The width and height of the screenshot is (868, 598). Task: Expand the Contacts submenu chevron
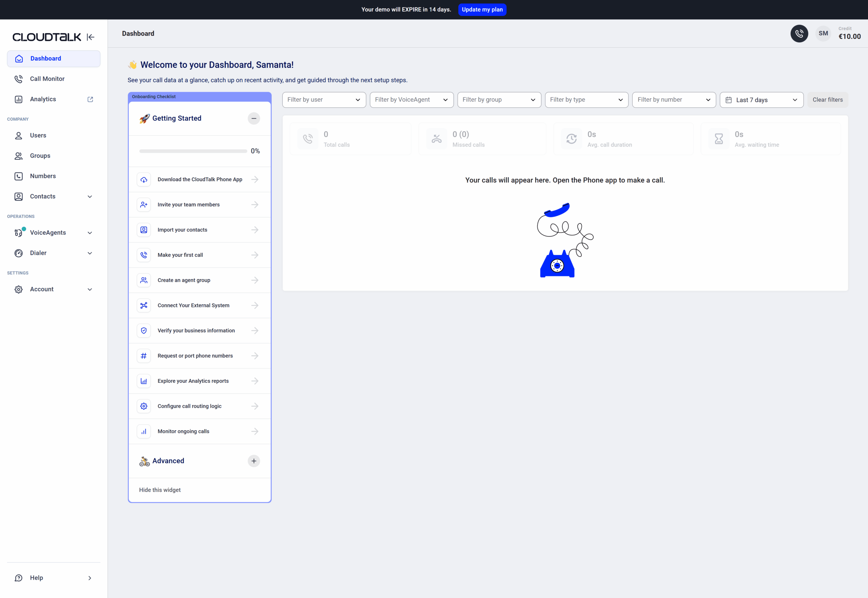point(90,197)
